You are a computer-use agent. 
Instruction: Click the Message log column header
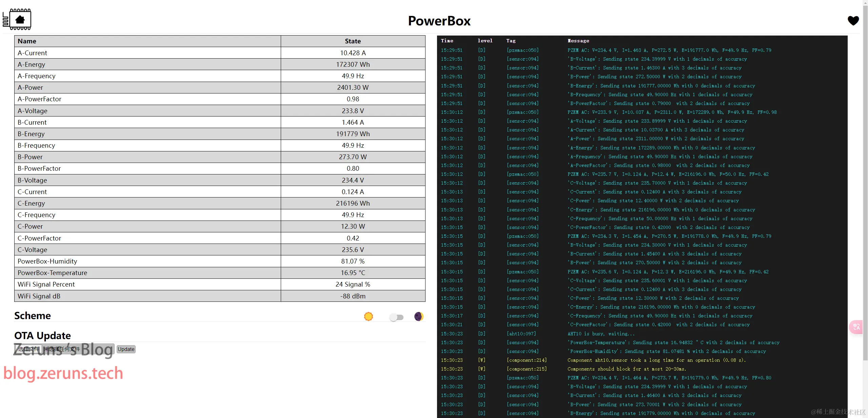(578, 41)
